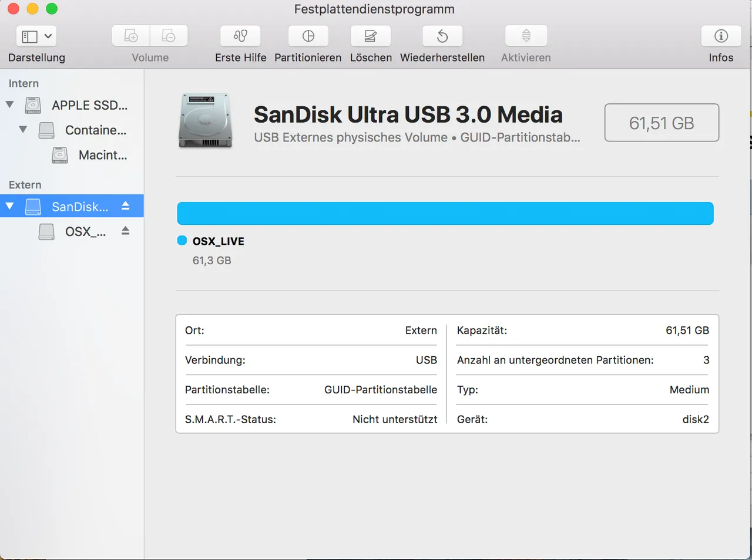Collapse the Container disclosure triangle

(23, 130)
